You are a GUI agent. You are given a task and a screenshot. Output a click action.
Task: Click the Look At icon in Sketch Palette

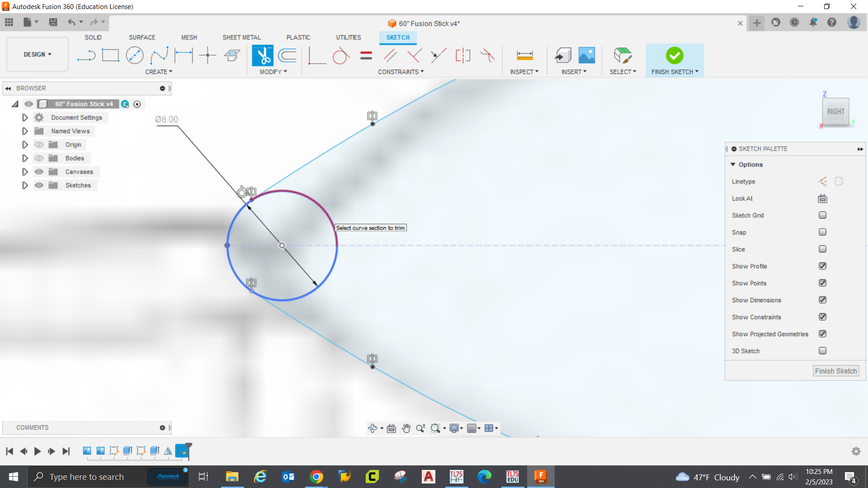822,198
